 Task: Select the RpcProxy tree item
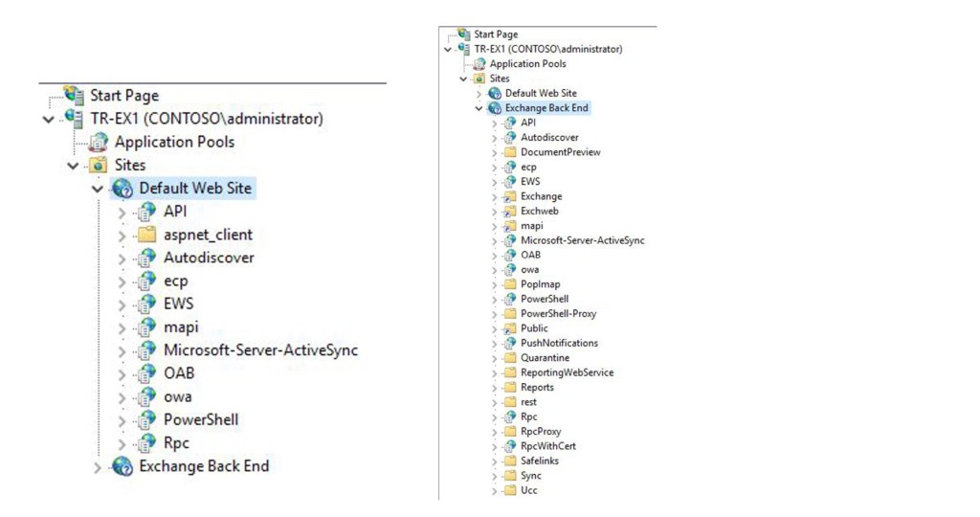(541, 432)
